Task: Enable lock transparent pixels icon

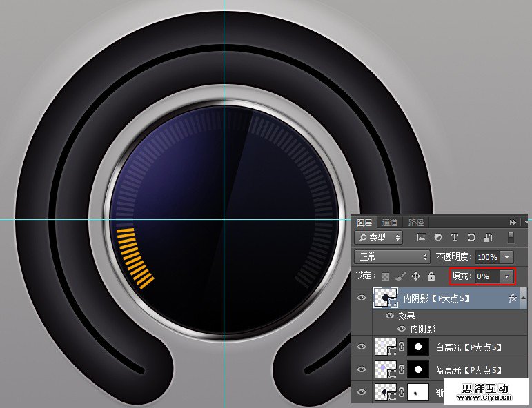Action: [x=385, y=276]
